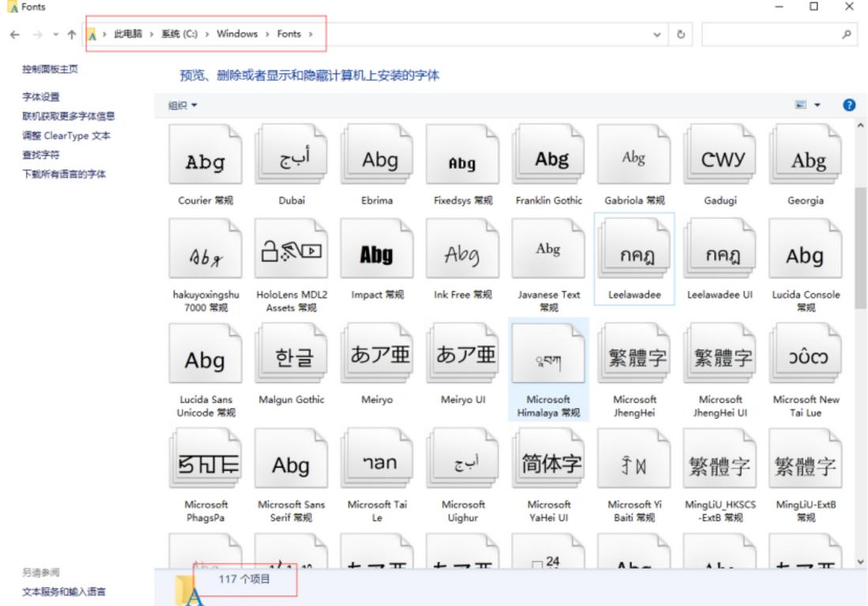
Task: Open the 组织 dropdown menu
Action: 183,105
